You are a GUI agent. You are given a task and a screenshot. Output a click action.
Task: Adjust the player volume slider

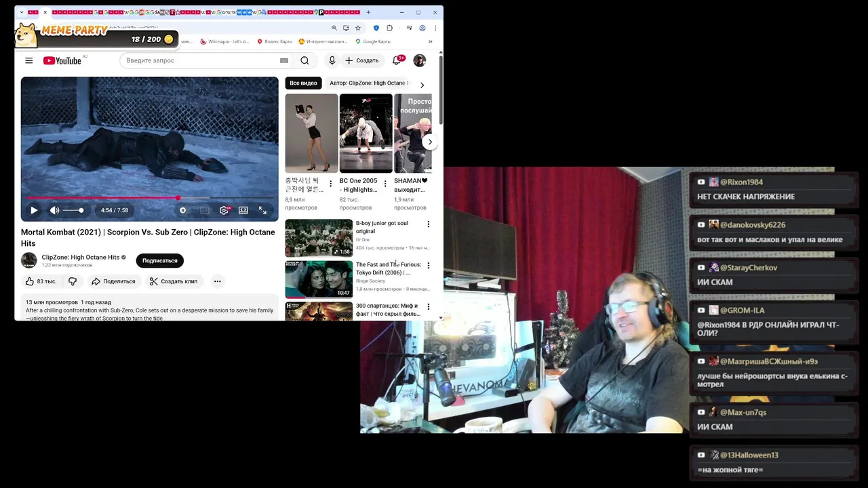click(x=73, y=210)
